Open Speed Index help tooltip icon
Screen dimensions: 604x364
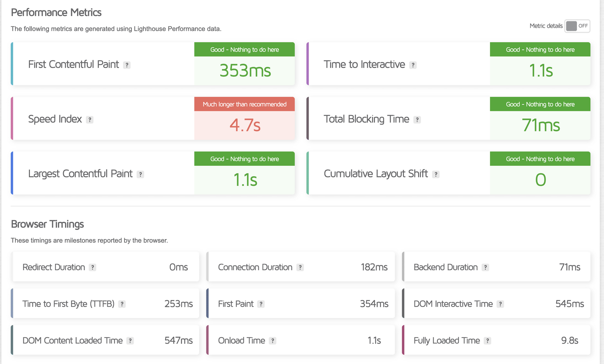[90, 120]
